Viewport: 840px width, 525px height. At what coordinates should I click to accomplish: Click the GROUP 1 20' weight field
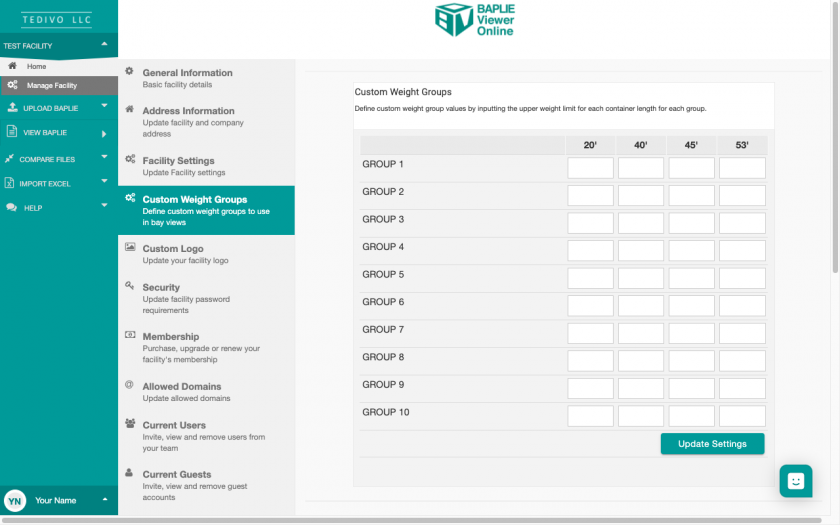(590, 168)
